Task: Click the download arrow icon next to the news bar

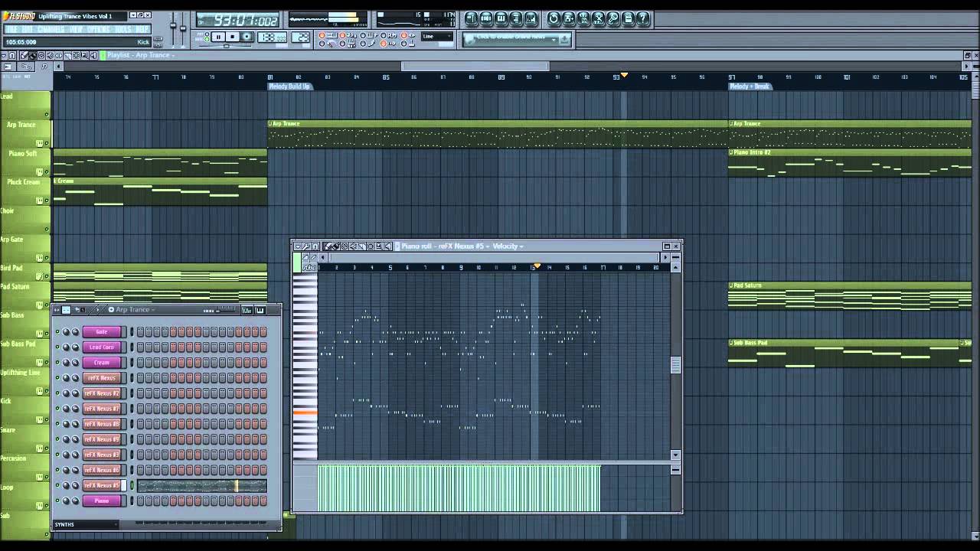Action: [564, 39]
